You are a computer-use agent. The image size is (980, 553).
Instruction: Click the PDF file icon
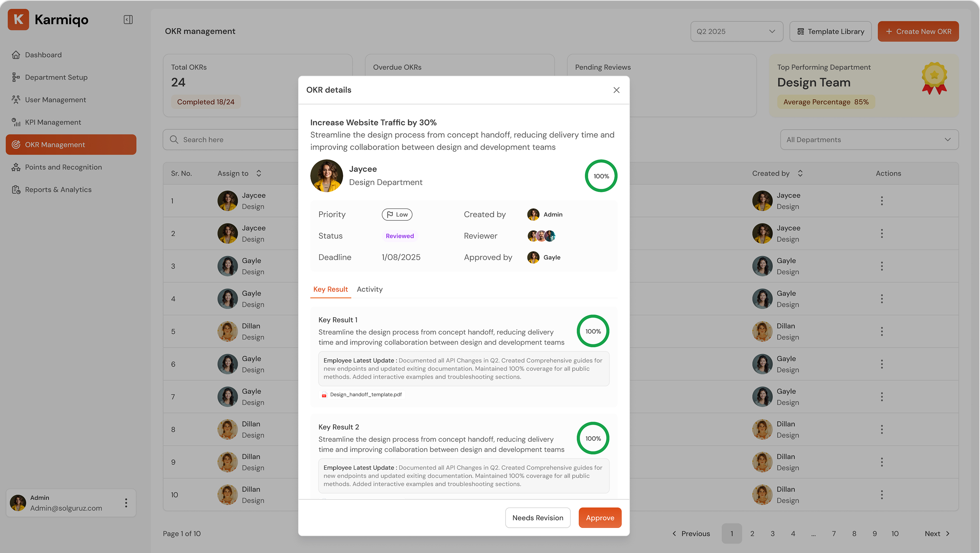324,395
